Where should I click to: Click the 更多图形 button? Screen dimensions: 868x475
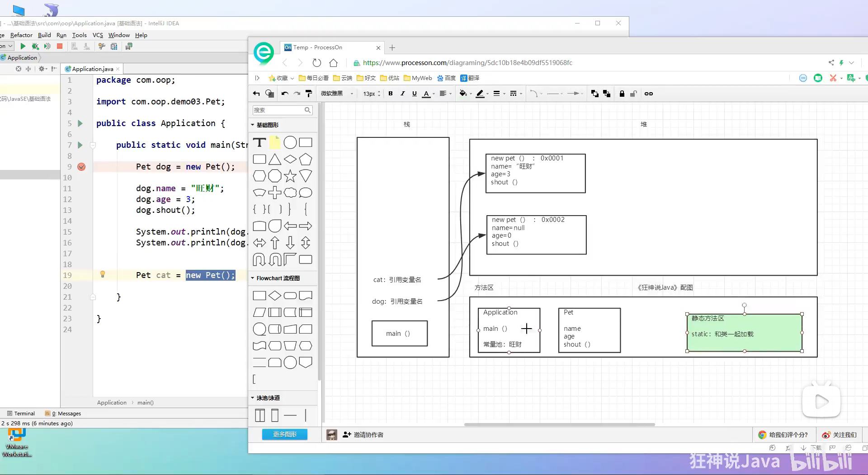coord(285,434)
